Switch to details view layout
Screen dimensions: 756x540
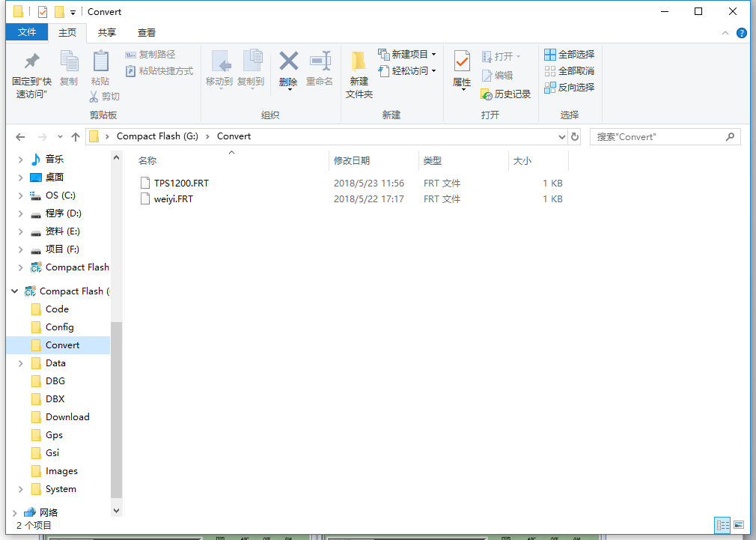pyautogui.click(x=723, y=524)
